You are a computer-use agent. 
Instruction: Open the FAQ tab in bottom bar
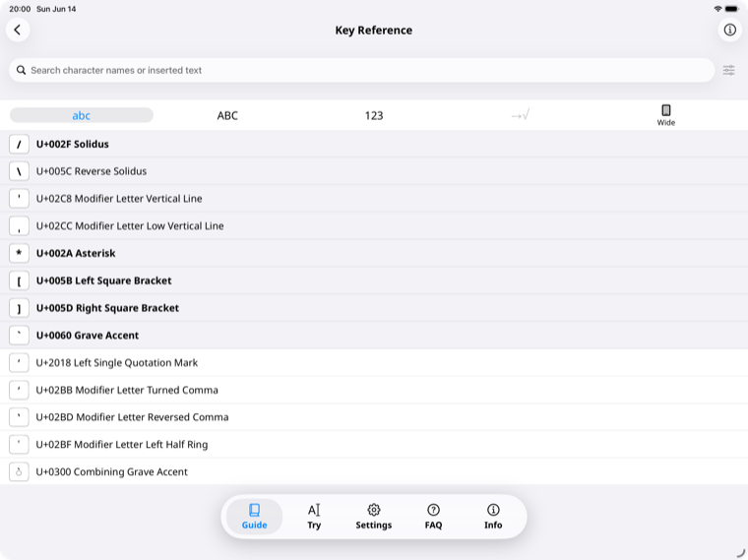433,517
